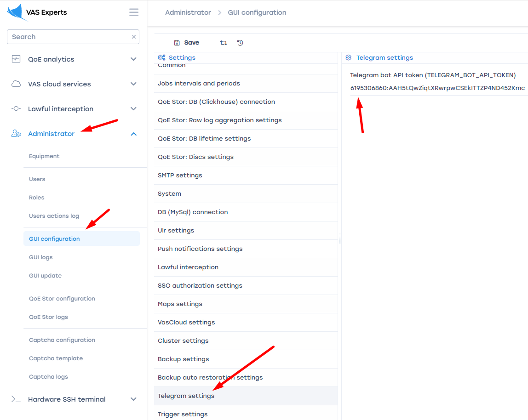Clear the search field with the X icon

click(134, 37)
